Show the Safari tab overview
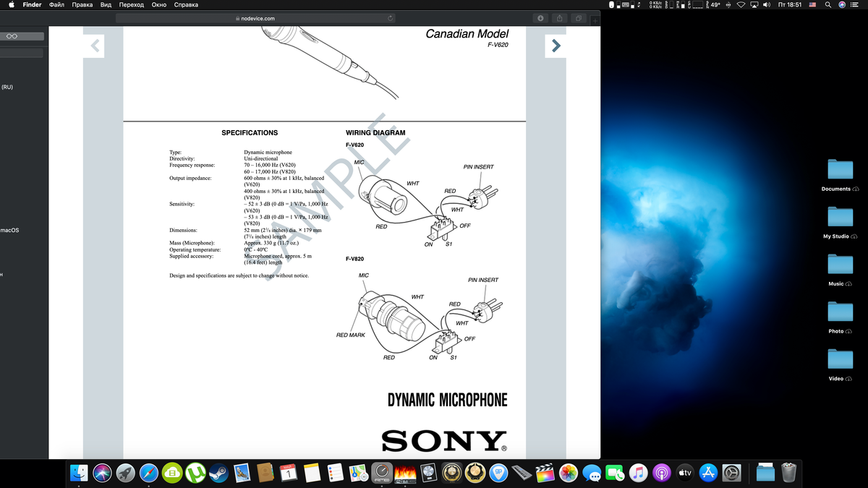 579,18
